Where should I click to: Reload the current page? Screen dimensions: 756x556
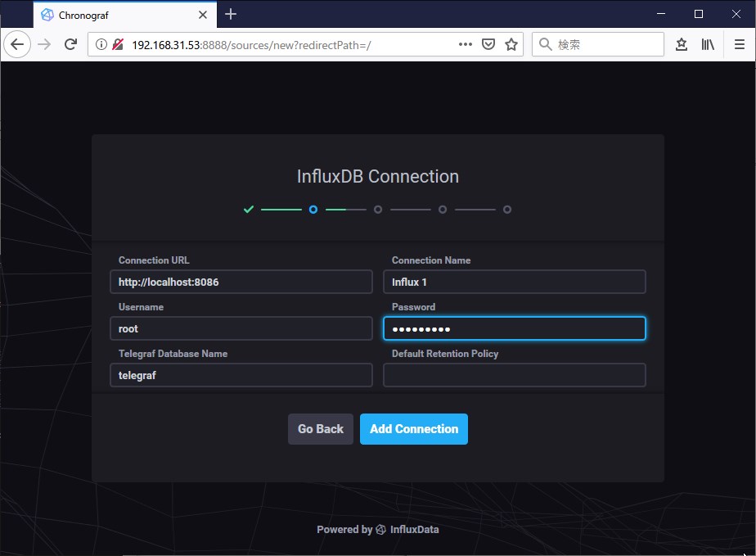click(71, 44)
